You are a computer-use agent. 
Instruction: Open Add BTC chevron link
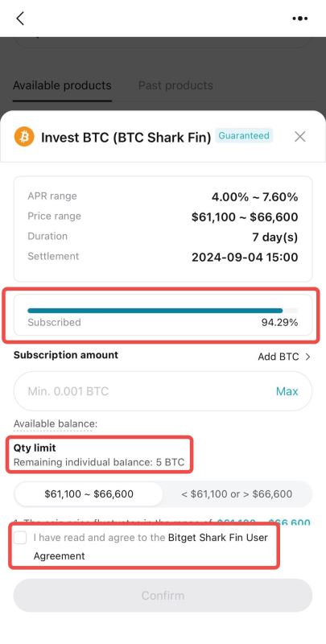(283, 357)
